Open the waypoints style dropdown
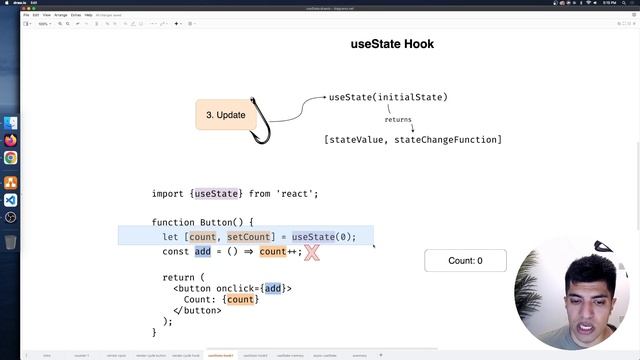The image size is (640, 360). tap(163, 24)
